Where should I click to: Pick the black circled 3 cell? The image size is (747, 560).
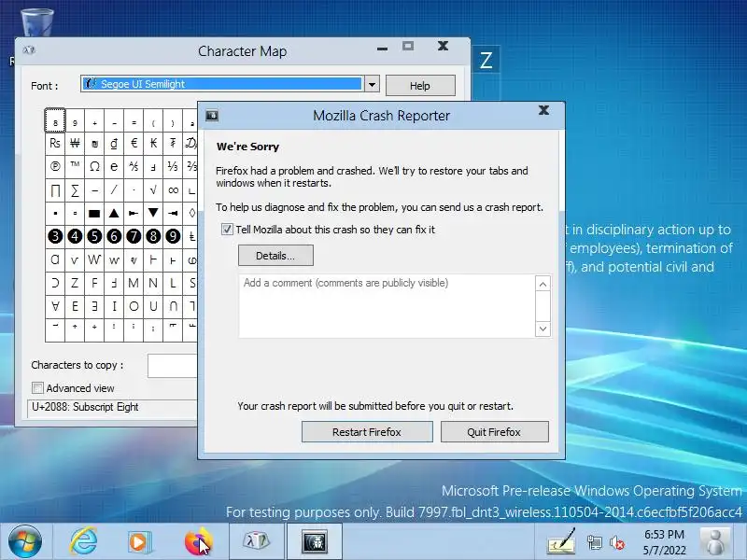coord(55,236)
